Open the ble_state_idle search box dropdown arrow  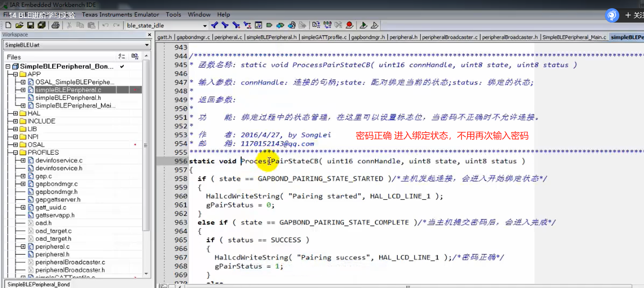click(x=205, y=25)
